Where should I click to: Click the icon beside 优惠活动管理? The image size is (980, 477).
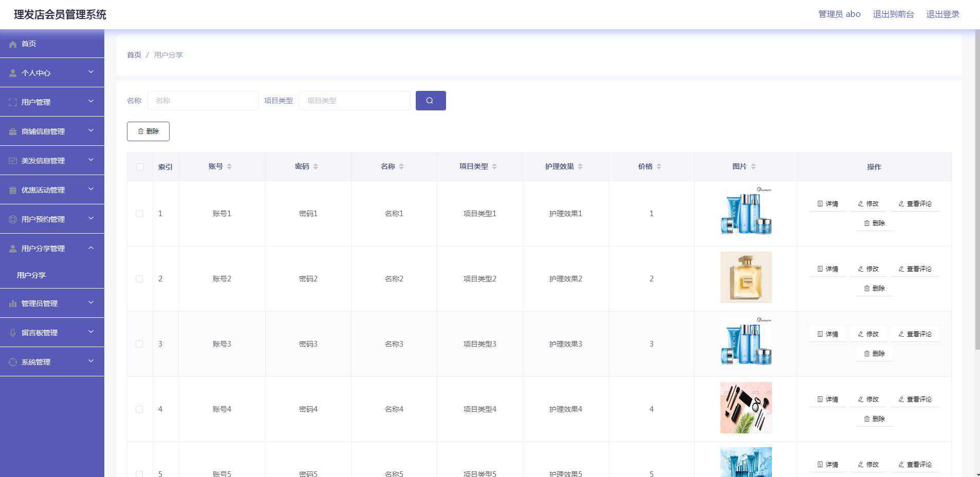click(13, 190)
